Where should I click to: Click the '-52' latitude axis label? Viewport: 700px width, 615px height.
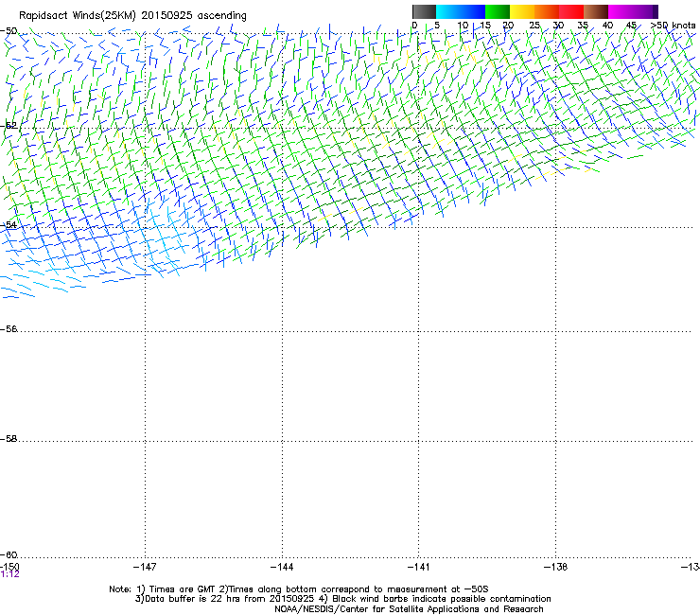(9, 126)
